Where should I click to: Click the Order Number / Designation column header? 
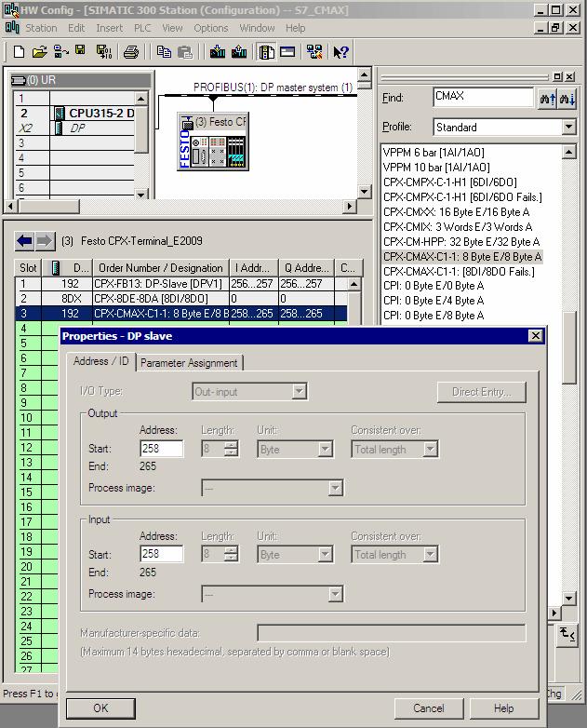point(161,268)
